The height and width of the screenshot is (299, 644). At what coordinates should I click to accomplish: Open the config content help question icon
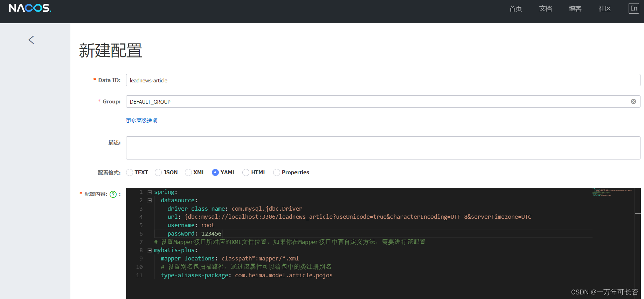point(113,194)
